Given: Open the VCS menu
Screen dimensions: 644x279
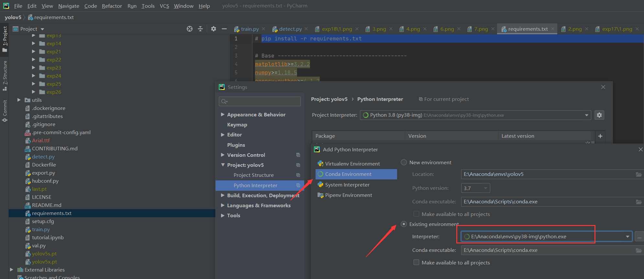Looking at the screenshot, I should point(164,6).
